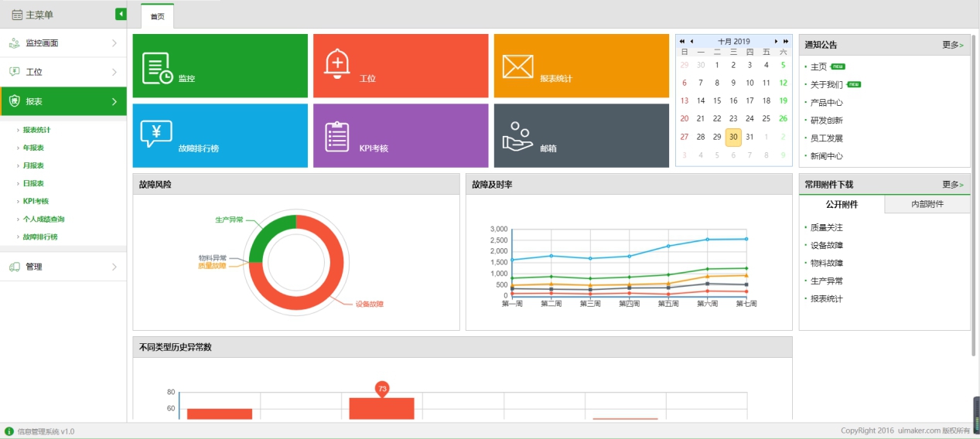Click the page vertical scrollbar

(975, 195)
